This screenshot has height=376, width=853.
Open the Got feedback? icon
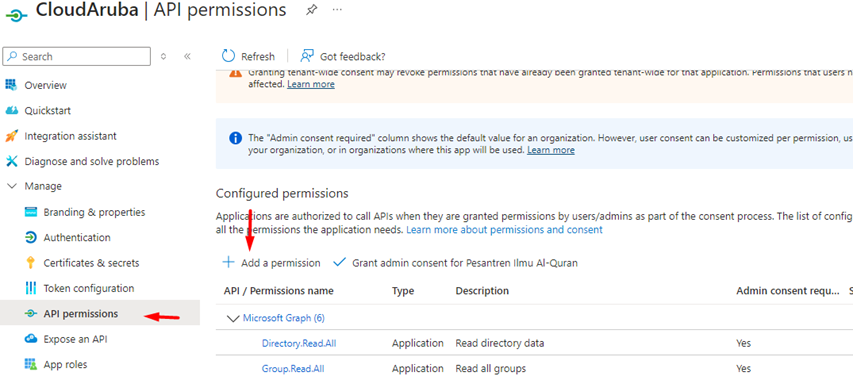(307, 56)
